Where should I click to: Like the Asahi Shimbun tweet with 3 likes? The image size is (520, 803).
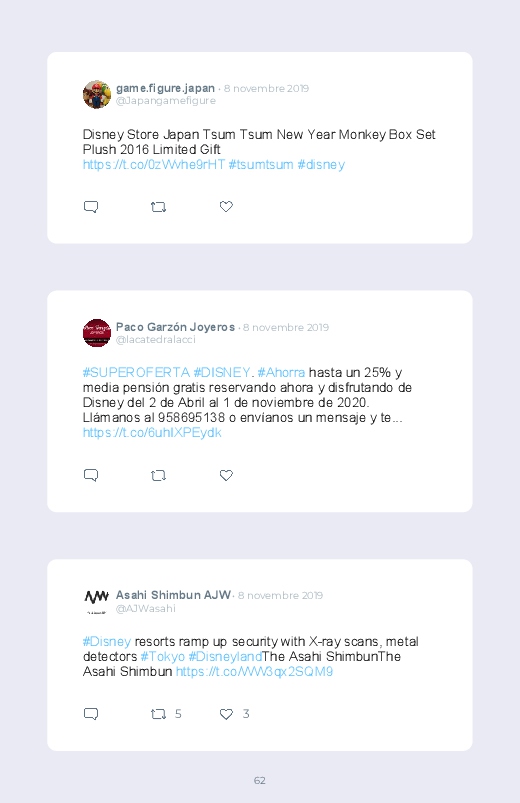pos(226,713)
